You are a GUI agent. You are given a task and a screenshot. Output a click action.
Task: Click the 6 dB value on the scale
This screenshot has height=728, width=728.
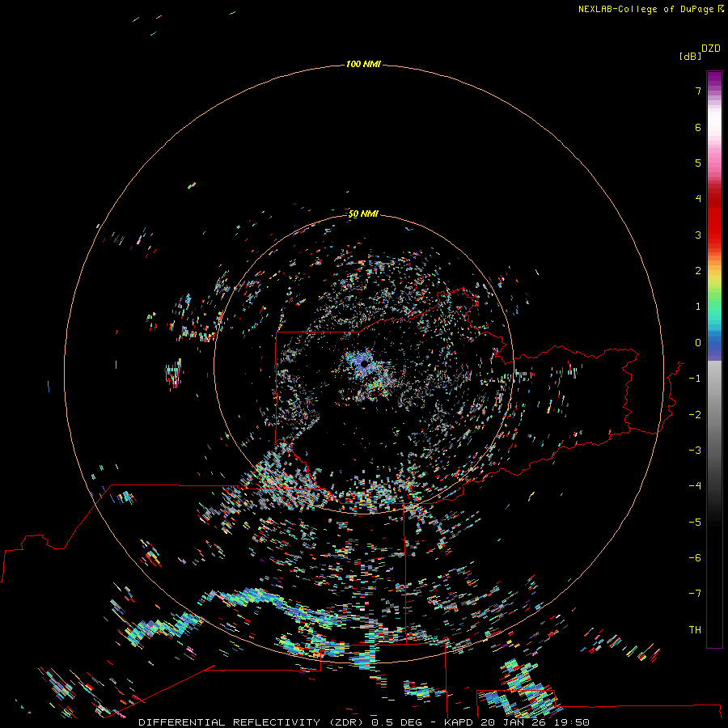(698, 127)
